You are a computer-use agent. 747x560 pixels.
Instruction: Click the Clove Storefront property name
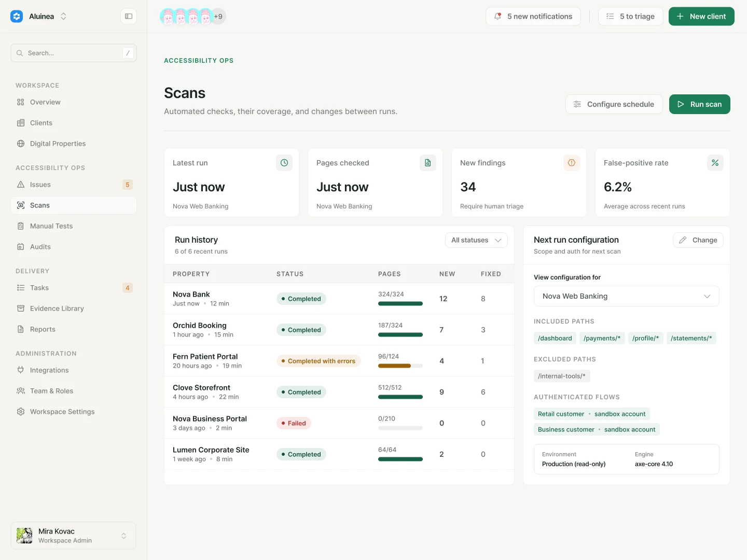tap(201, 388)
